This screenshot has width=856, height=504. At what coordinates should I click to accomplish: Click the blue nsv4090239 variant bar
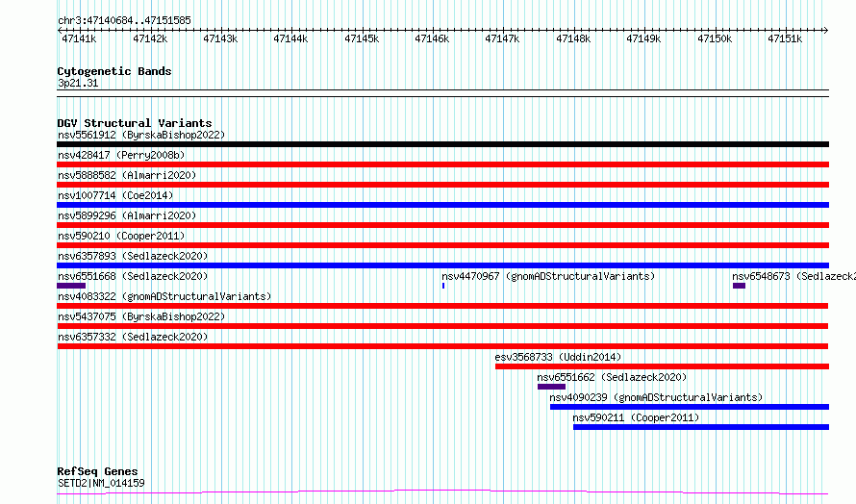pyautogui.click(x=690, y=407)
